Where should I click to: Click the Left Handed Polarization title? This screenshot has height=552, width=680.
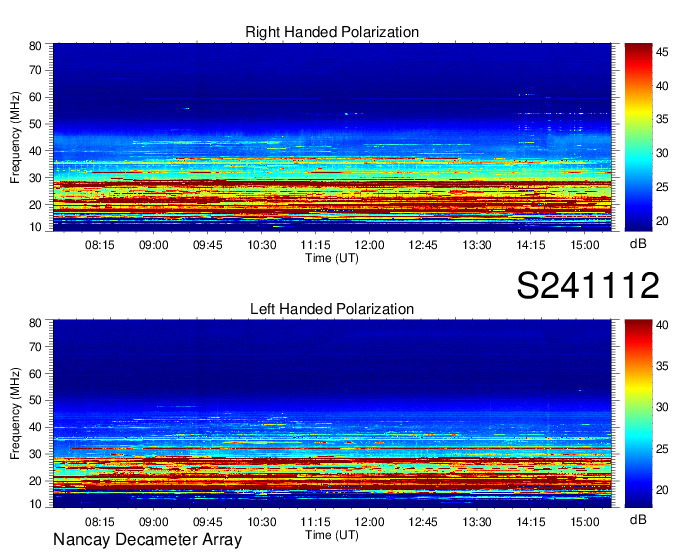tap(332, 309)
